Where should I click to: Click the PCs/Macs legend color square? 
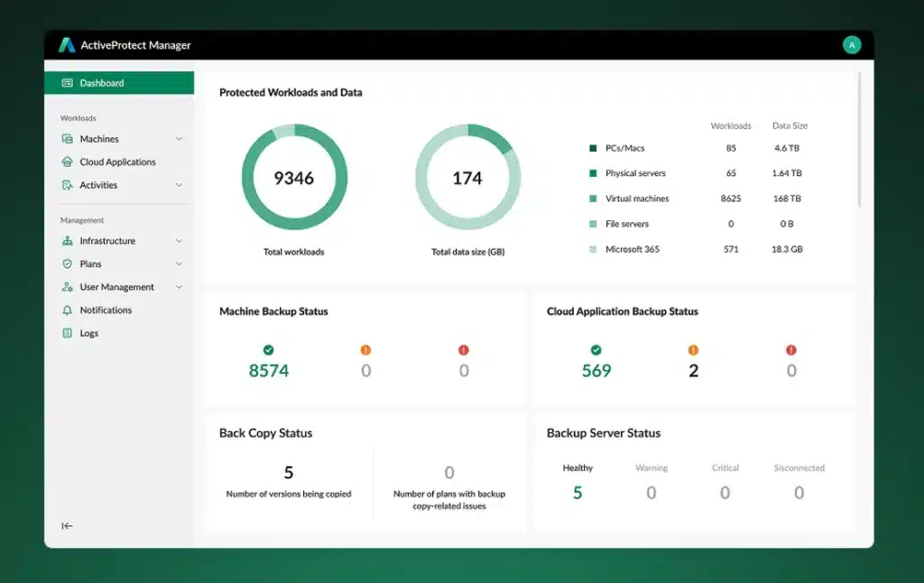(x=594, y=148)
